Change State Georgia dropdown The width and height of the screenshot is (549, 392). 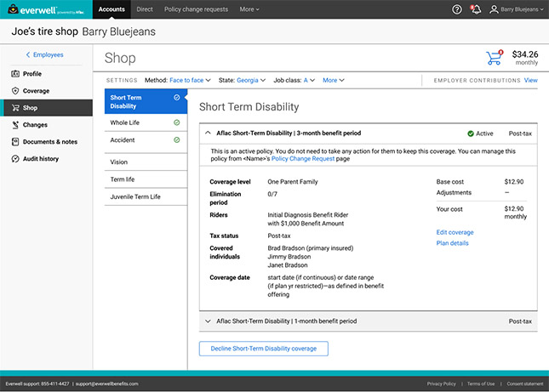(x=251, y=81)
